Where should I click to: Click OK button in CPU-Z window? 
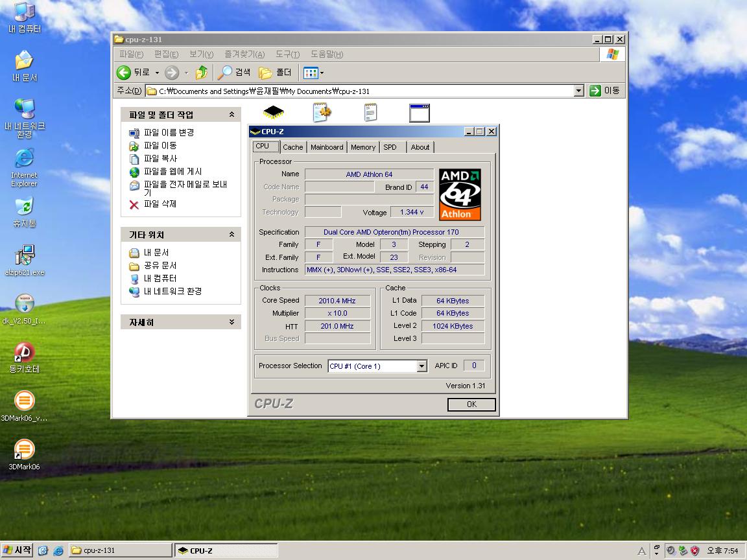tap(471, 404)
